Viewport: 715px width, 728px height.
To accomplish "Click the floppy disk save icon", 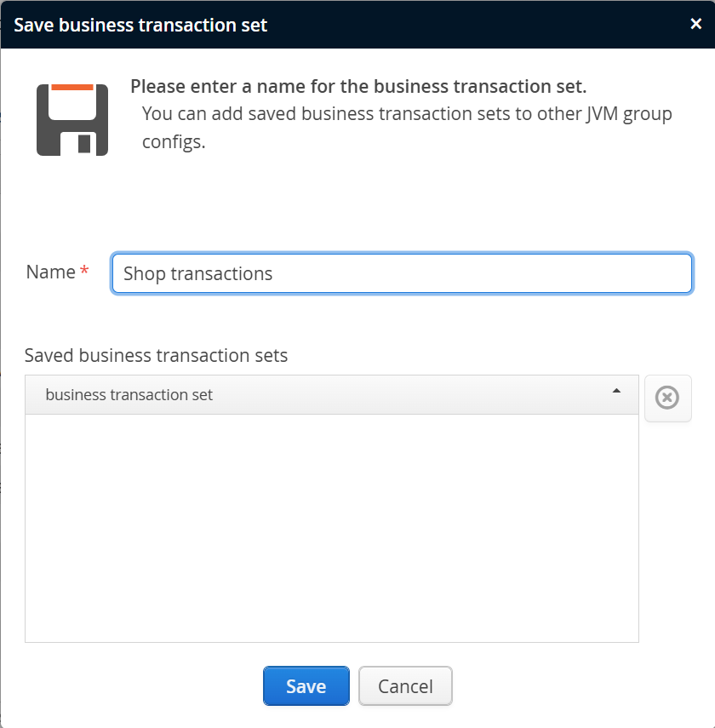I will tap(72, 120).
